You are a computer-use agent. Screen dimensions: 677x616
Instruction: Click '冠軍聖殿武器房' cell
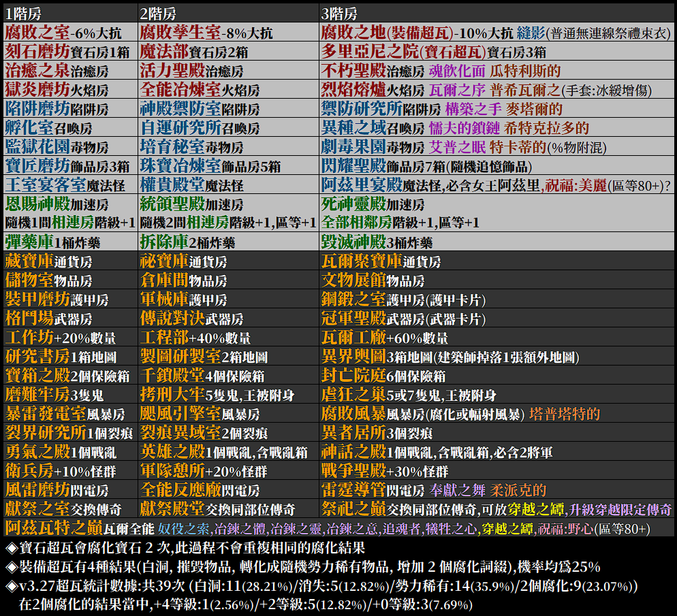pos(497,317)
